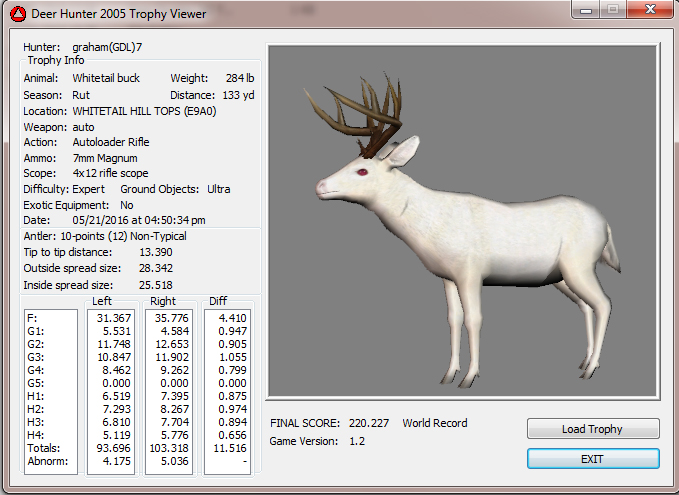Minimize the Trophy Viewer window
This screenshot has height=495, width=679.
click(586, 9)
